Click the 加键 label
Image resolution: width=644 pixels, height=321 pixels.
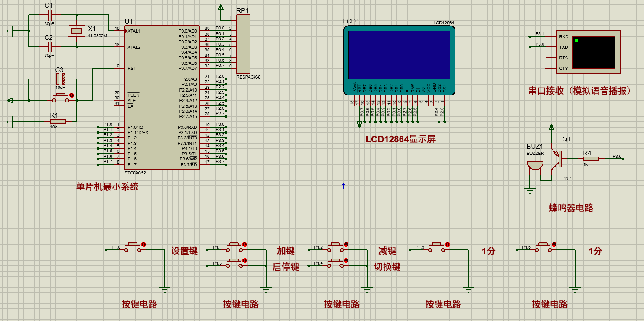pyautogui.click(x=286, y=251)
